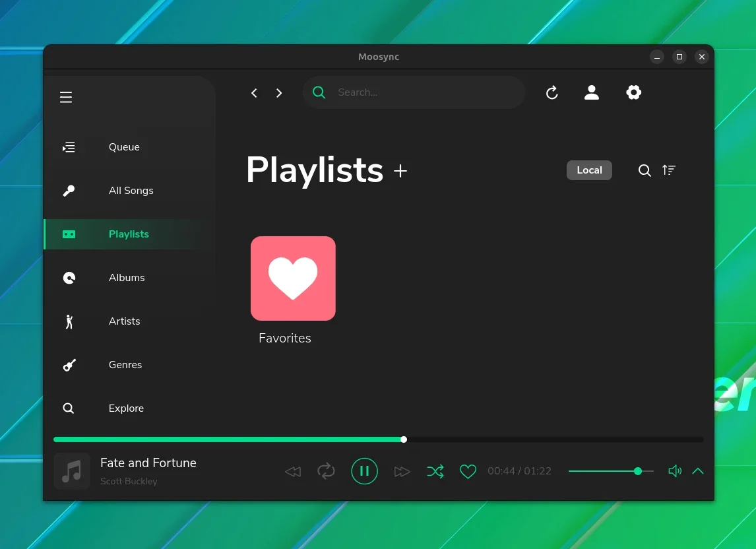
Task: Click the 00:44 / 01:22 time display
Action: [x=519, y=471]
